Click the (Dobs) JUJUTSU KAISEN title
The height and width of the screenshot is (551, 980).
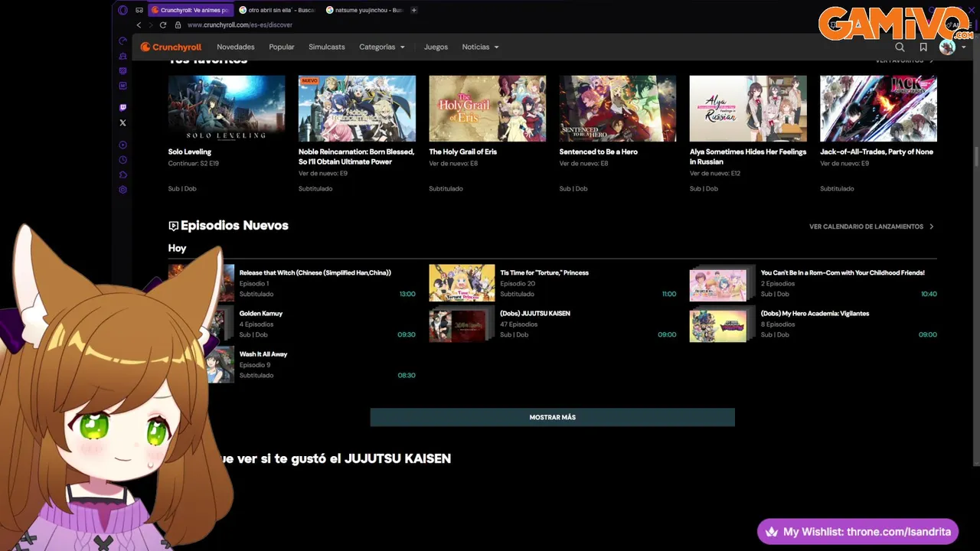[x=535, y=313]
